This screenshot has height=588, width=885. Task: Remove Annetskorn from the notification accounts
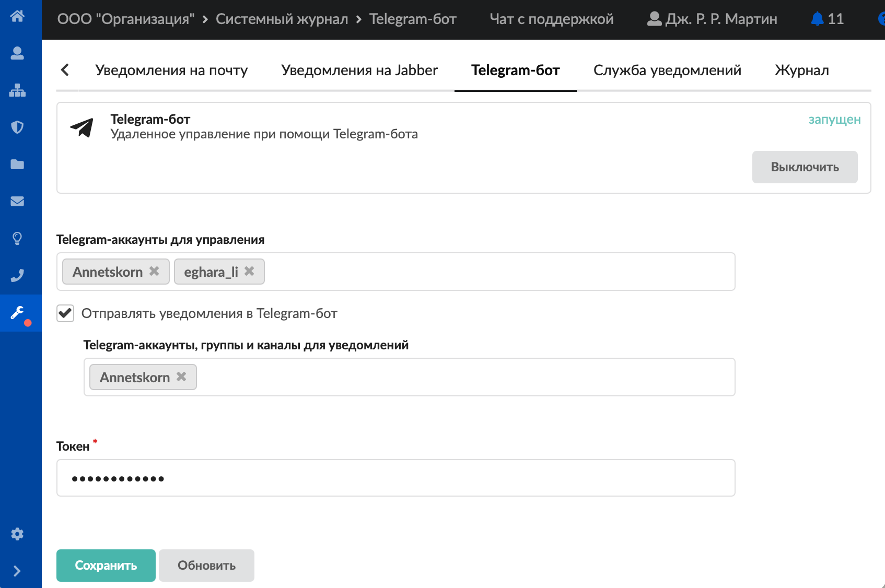point(181,377)
